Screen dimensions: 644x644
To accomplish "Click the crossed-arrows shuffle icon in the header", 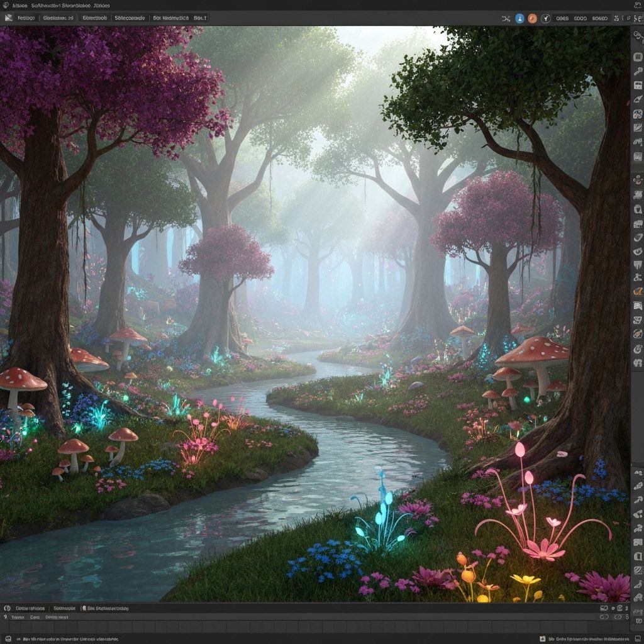I will [x=506, y=18].
